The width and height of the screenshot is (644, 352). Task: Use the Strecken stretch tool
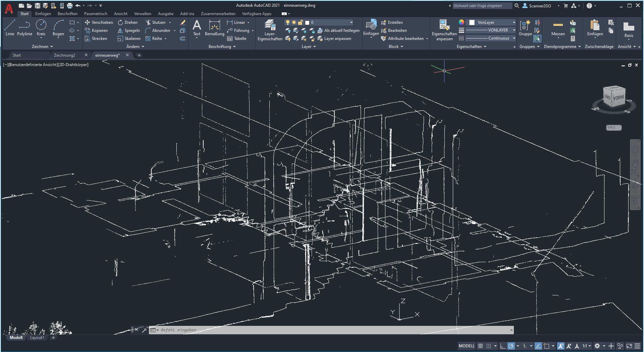tap(96, 39)
